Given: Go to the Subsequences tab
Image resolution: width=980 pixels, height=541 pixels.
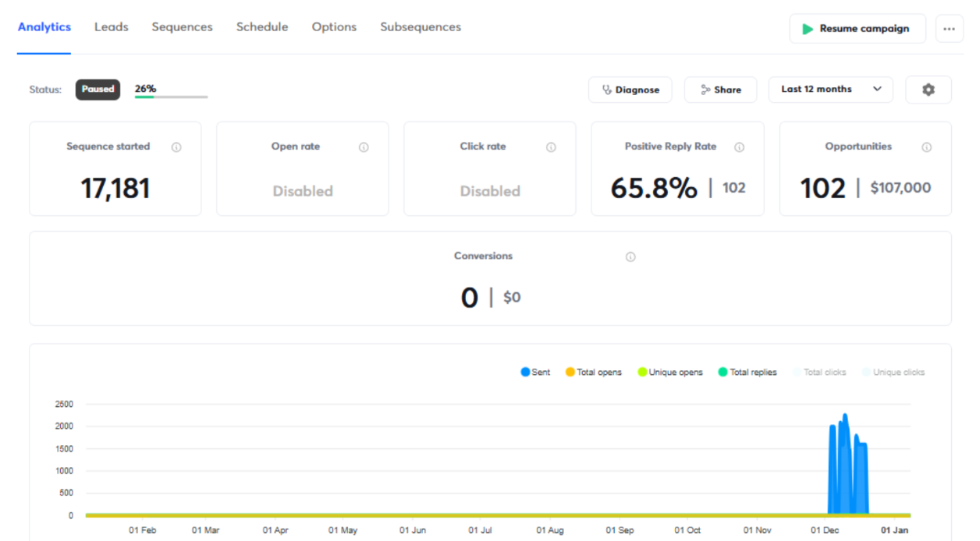Looking at the screenshot, I should (x=421, y=27).
